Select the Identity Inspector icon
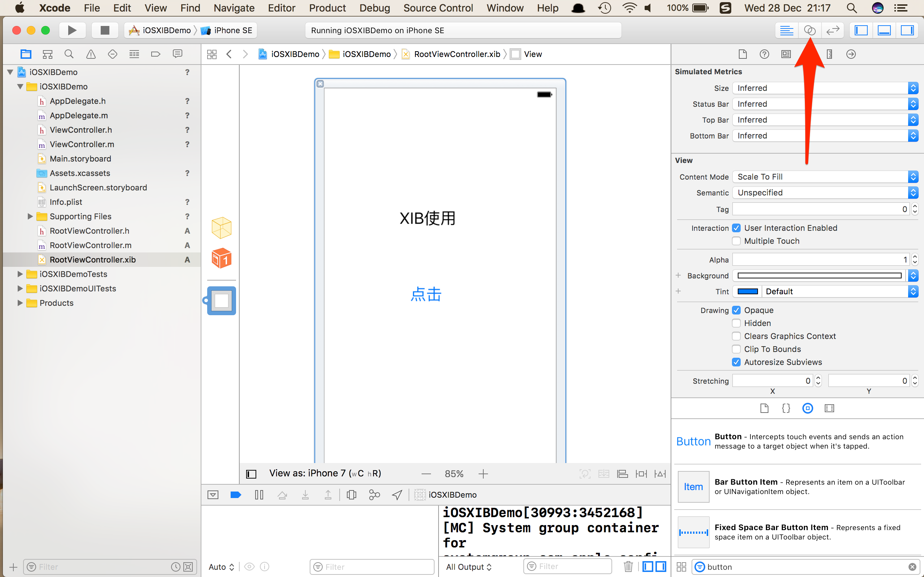 (787, 54)
